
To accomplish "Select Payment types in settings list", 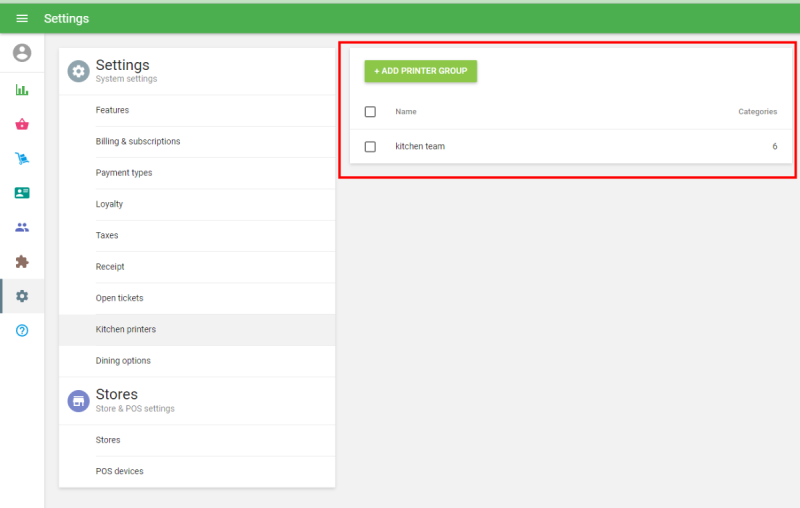I will pyautogui.click(x=124, y=173).
